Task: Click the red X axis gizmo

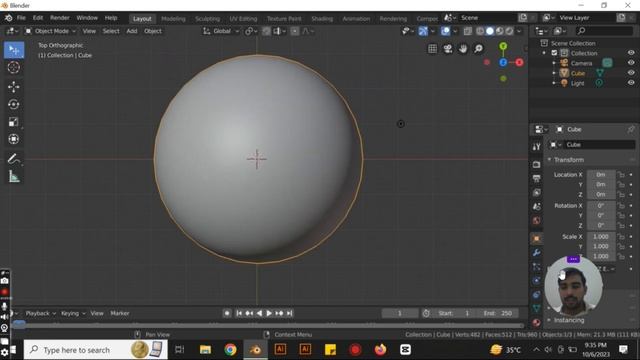Action: (x=519, y=62)
